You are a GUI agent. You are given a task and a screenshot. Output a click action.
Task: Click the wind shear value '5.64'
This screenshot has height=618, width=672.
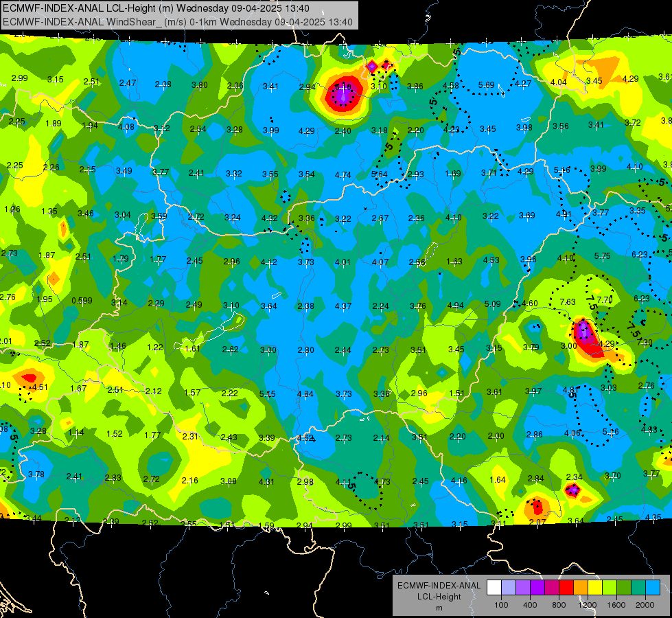point(380,174)
